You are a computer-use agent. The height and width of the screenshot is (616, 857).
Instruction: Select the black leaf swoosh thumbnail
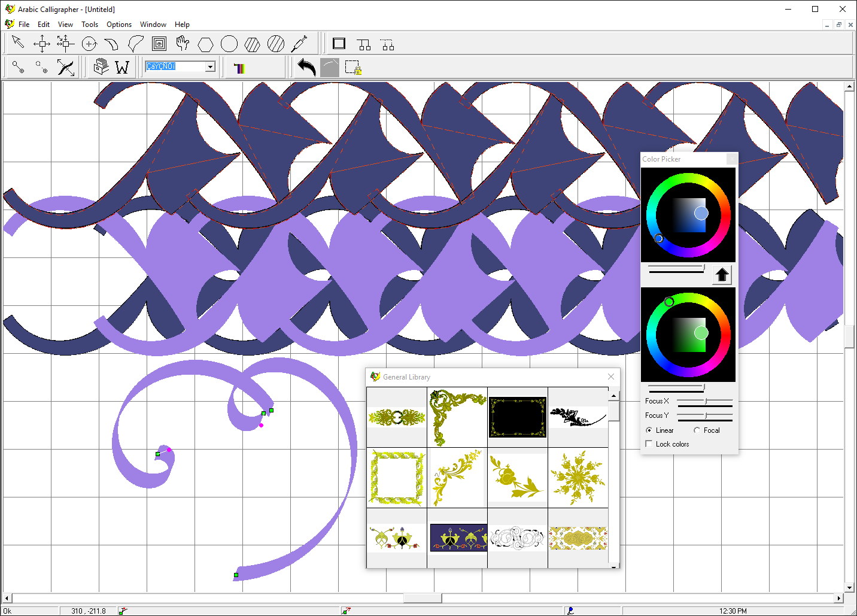[x=578, y=417]
